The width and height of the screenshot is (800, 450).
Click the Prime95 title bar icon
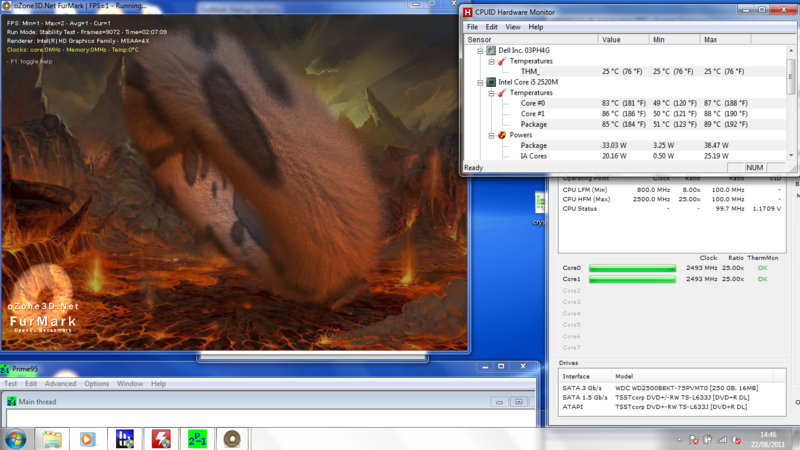tap(5, 369)
